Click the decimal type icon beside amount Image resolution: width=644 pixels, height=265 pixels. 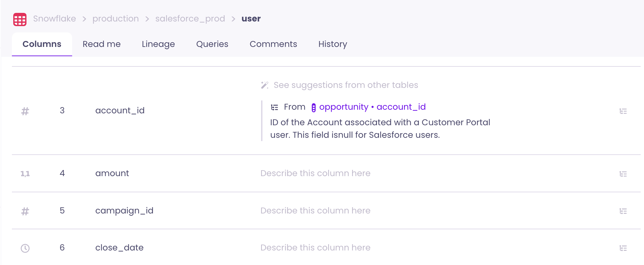pos(25,174)
